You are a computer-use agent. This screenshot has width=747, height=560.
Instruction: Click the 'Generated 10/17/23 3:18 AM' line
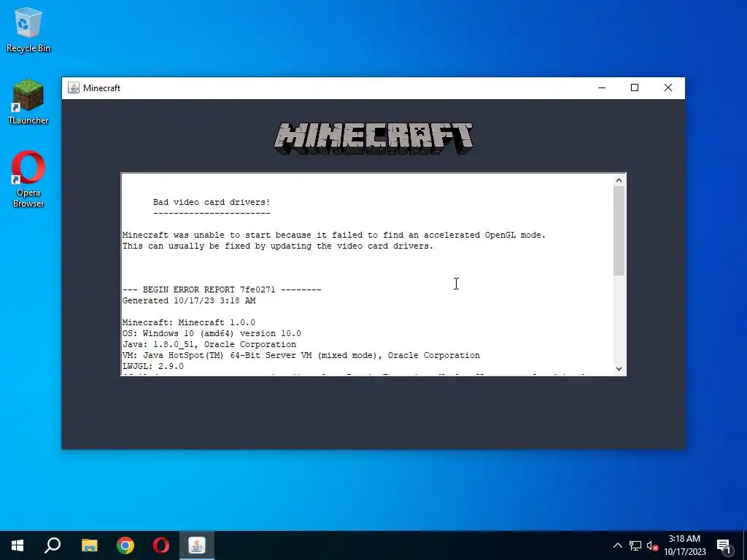[189, 300]
